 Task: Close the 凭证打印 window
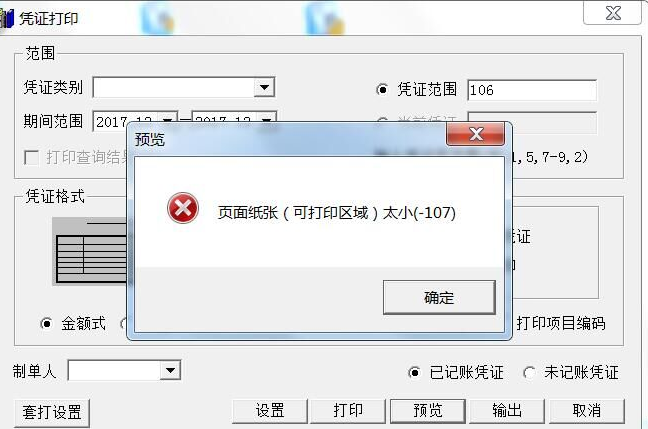(612, 13)
